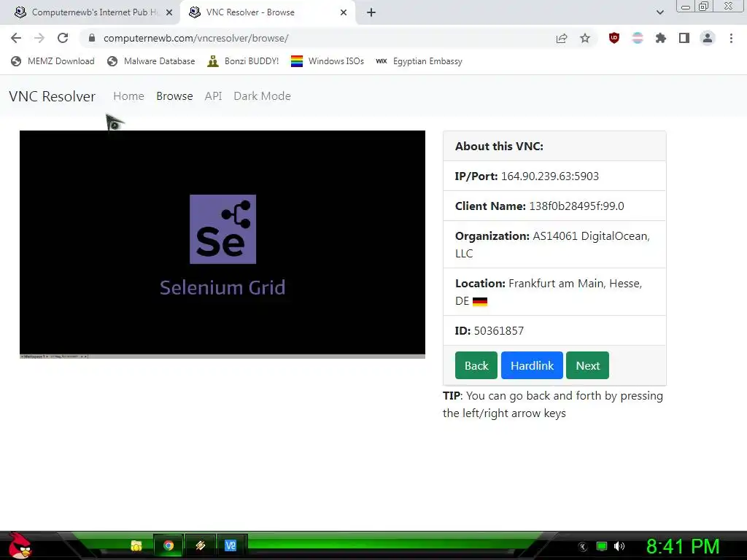This screenshot has height=560, width=747.
Task: Click the ID value 50361857
Action: (499, 331)
